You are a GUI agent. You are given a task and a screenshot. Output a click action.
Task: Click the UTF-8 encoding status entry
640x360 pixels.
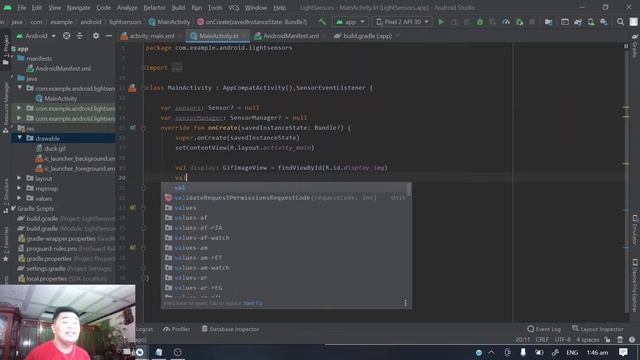(562, 340)
